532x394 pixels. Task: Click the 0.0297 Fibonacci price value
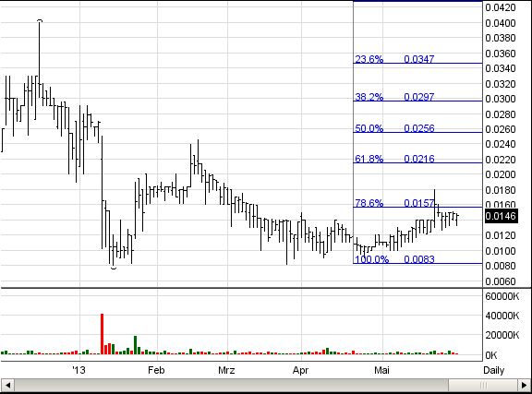(x=419, y=97)
